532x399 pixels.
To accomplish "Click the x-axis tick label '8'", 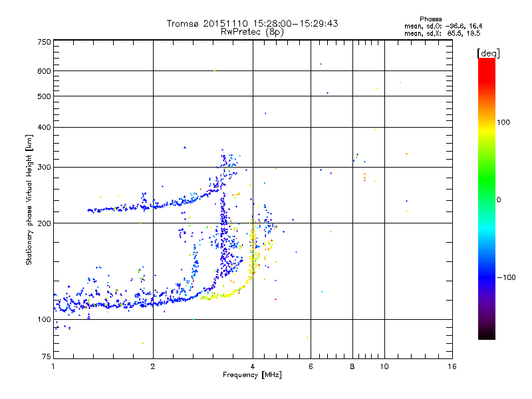I will (x=352, y=366).
